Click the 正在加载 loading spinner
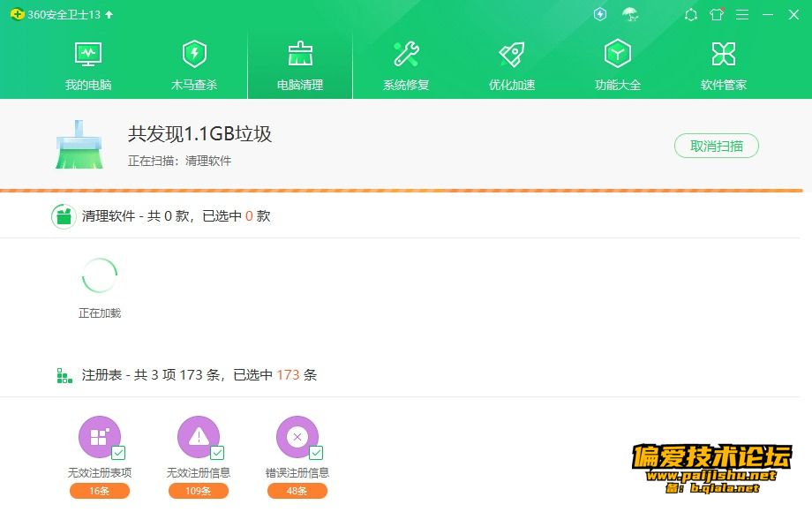Viewport: 812px width, 512px height. (x=100, y=275)
